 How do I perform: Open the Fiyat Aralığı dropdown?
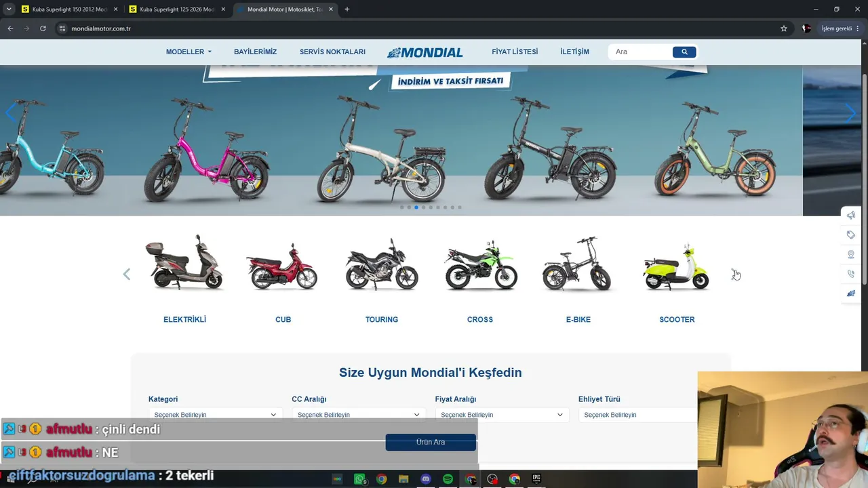[502, 415]
